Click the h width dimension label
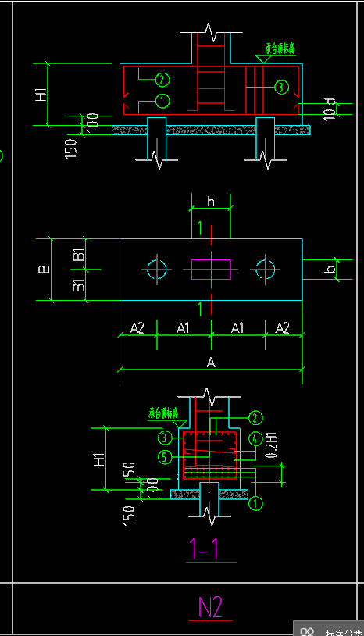 210,202
